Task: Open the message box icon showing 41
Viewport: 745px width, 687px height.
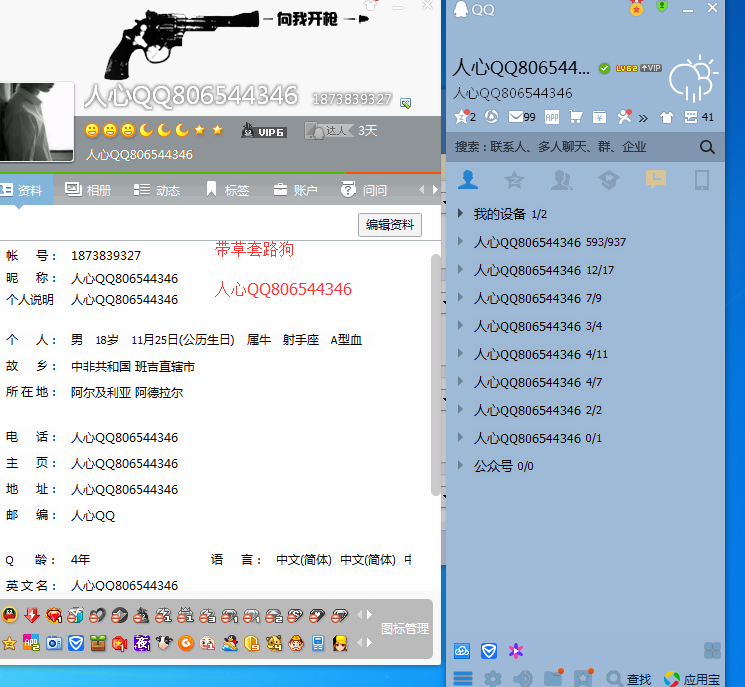Action: click(698, 117)
